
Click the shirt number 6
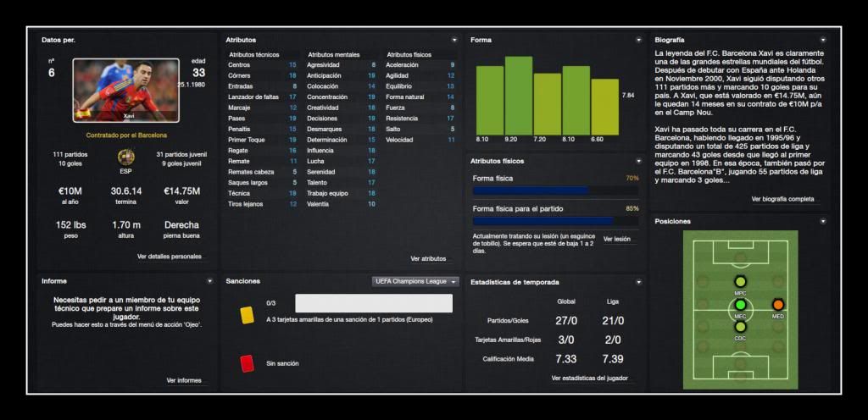[52, 73]
